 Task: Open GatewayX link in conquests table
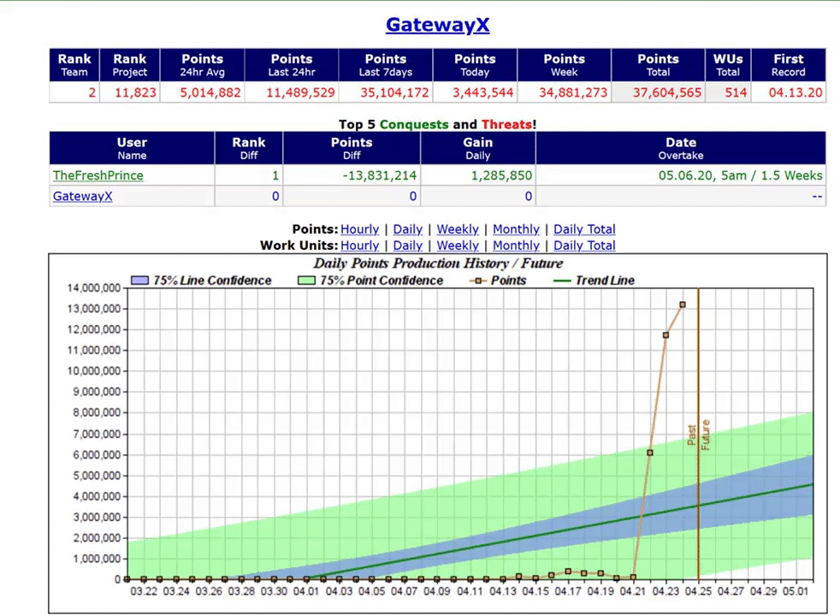point(82,196)
